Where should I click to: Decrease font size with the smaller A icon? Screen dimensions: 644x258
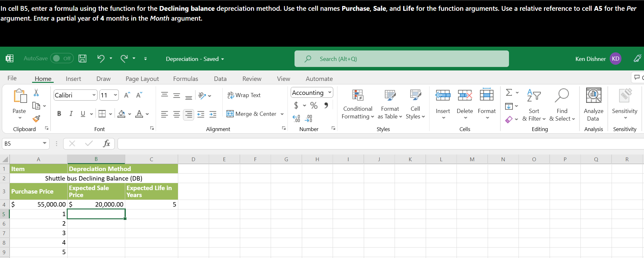(x=139, y=95)
